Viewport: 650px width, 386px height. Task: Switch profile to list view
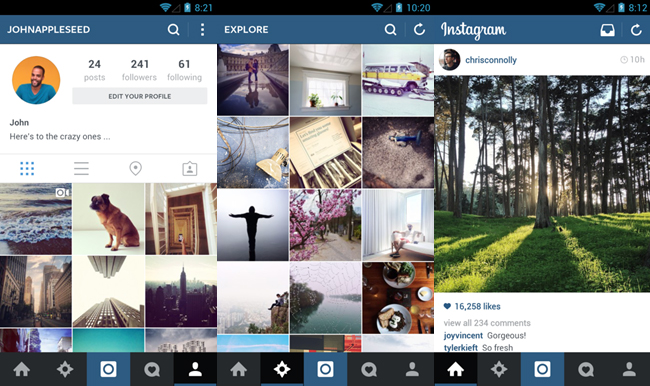click(81, 168)
